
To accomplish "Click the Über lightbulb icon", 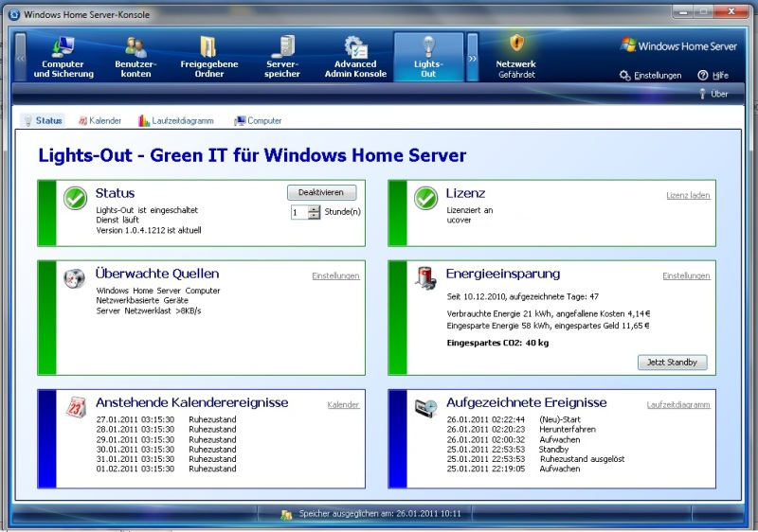I will [703, 94].
